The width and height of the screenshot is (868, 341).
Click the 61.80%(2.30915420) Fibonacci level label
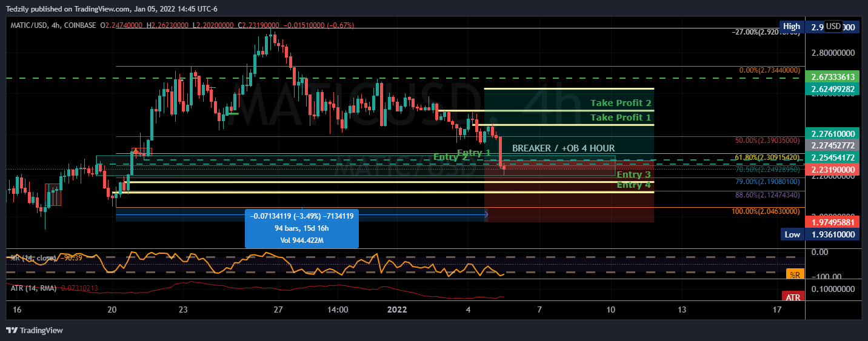pos(767,157)
